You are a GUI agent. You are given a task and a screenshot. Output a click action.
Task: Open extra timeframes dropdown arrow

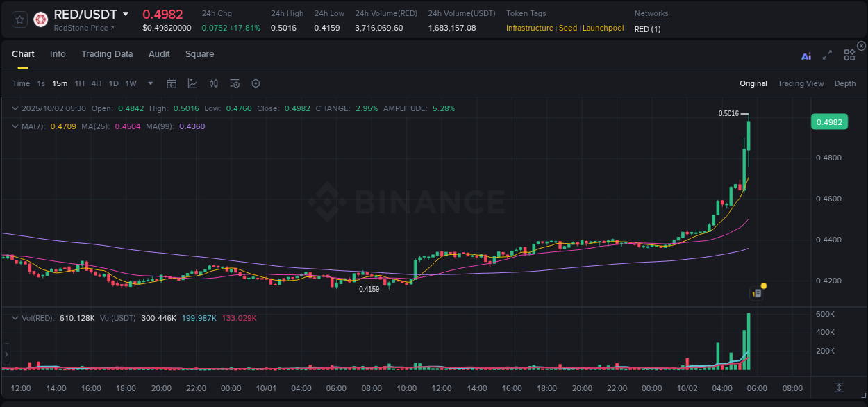[x=150, y=83]
